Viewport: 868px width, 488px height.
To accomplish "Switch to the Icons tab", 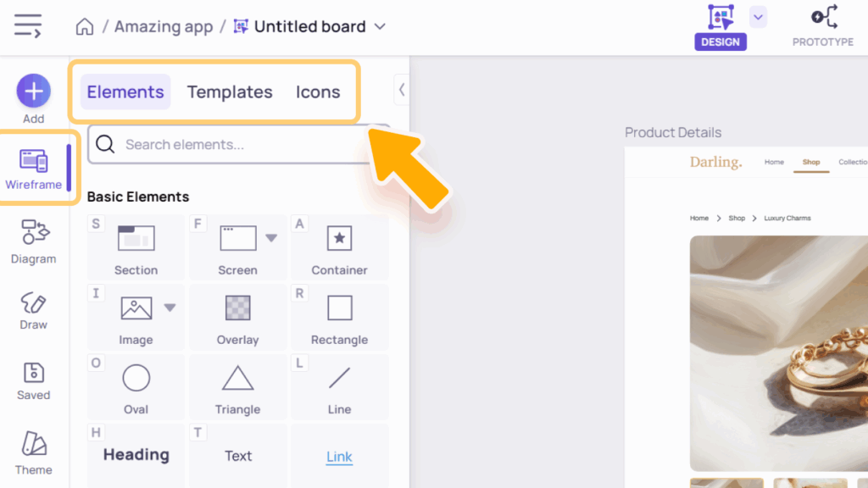I will (x=318, y=92).
